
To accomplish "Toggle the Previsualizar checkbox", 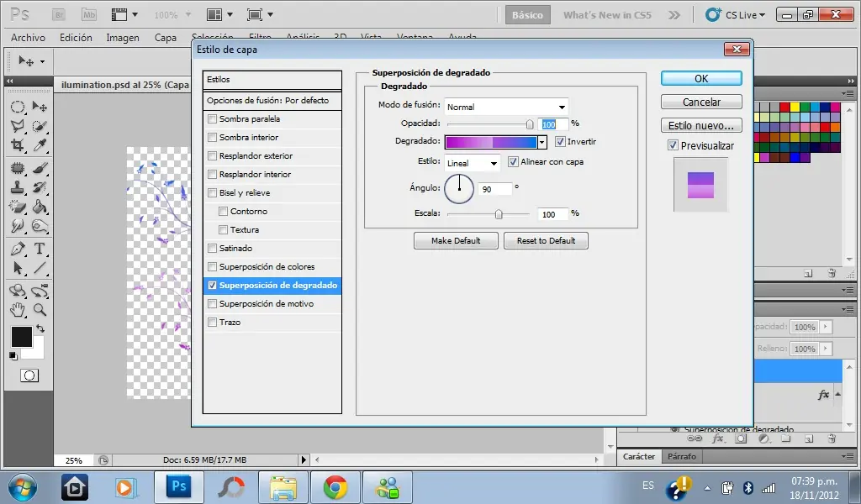I will pos(673,145).
